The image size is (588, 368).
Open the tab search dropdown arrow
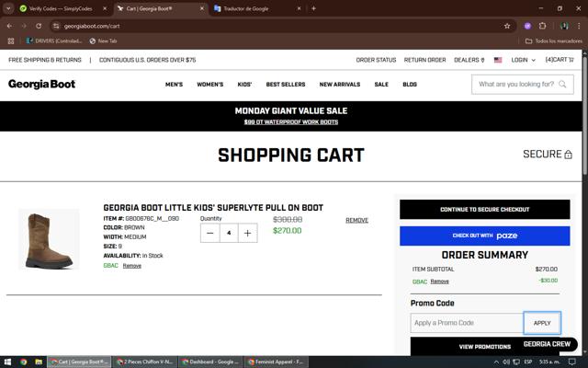(x=8, y=8)
